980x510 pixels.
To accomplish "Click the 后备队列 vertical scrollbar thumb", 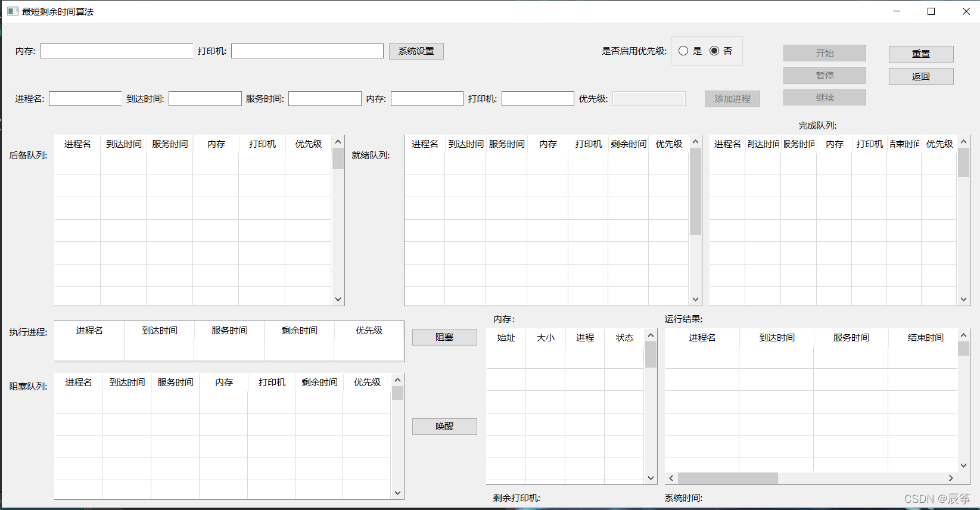I will [x=338, y=158].
